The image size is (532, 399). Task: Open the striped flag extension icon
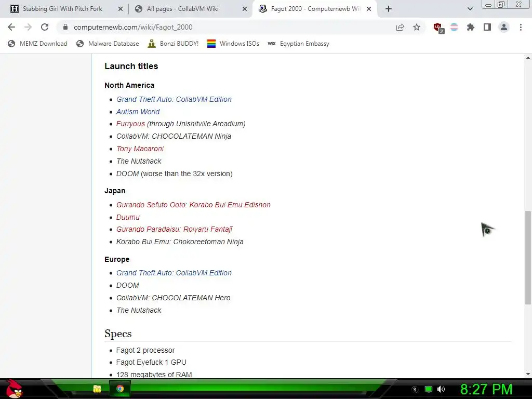454,27
